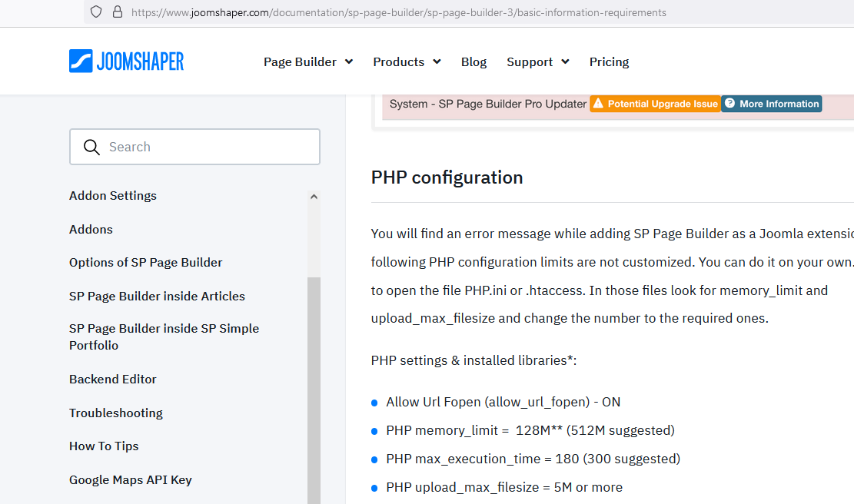Focus the documentation Search input field
The height and width of the screenshot is (504, 854).
click(208, 148)
